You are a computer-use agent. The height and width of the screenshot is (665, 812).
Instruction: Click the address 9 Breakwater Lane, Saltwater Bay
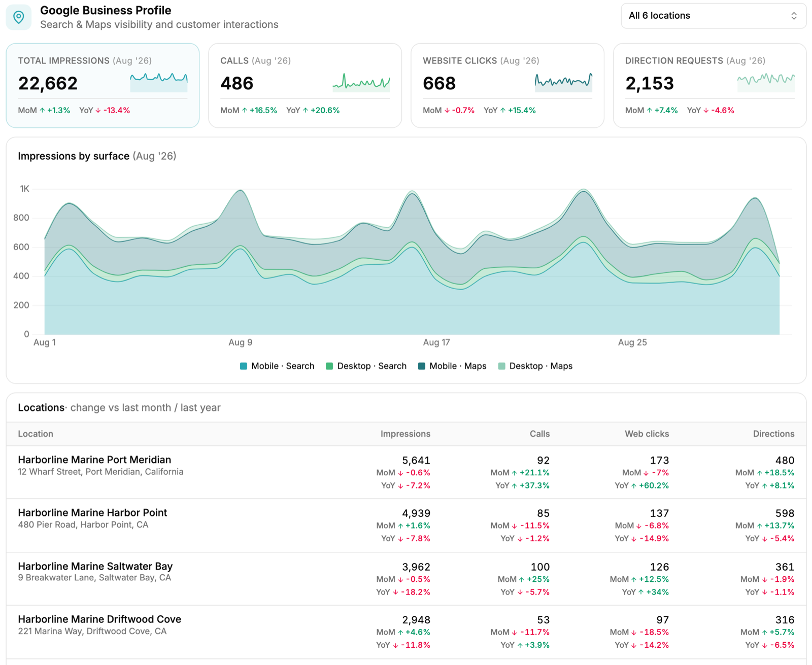[x=94, y=578]
